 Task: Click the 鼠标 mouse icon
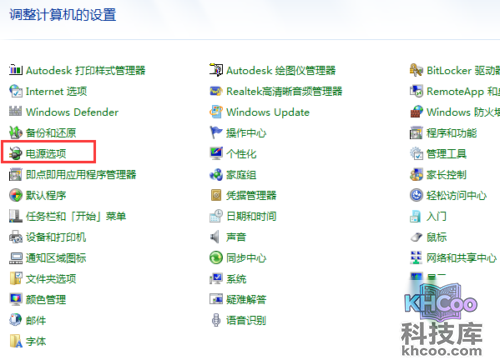click(416, 237)
